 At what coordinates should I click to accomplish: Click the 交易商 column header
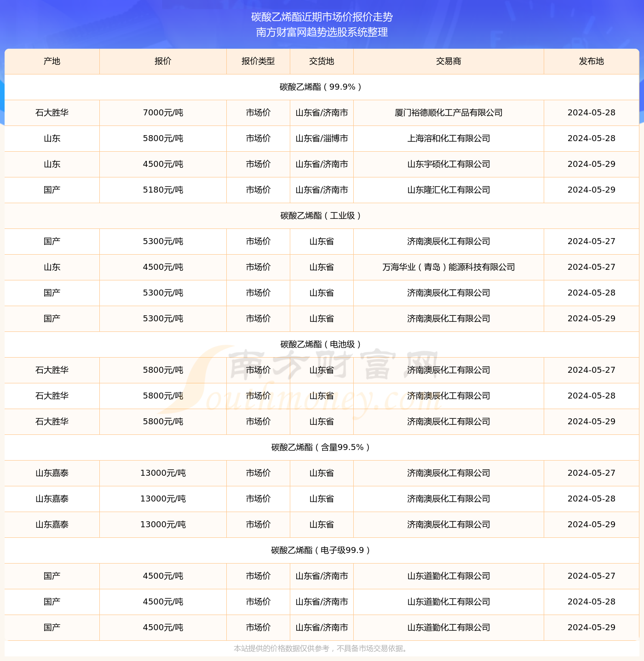click(x=448, y=61)
